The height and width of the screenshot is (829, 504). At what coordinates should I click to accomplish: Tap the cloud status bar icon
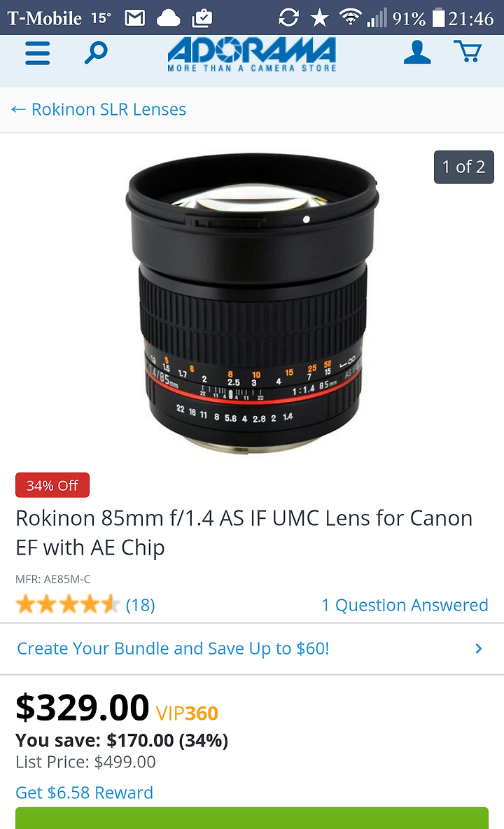[x=169, y=18]
